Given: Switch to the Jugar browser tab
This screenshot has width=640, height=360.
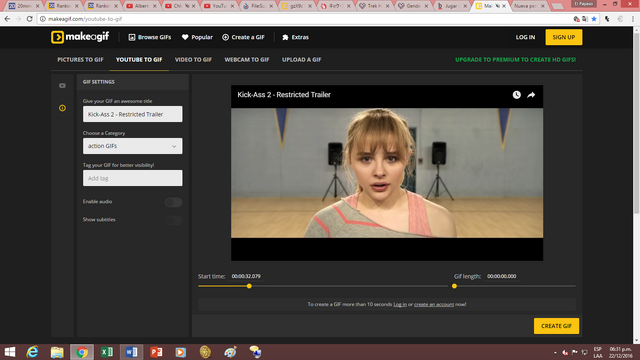Looking at the screenshot, I should coord(451,6).
